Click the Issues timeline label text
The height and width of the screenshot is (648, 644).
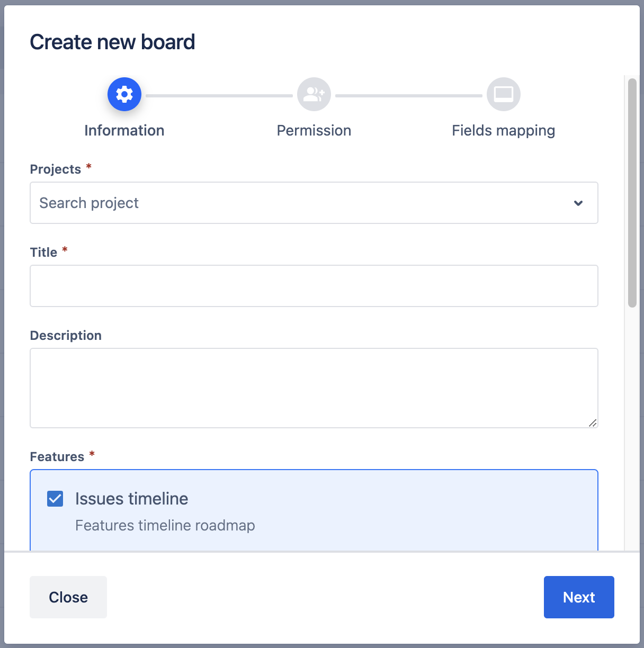tap(131, 499)
